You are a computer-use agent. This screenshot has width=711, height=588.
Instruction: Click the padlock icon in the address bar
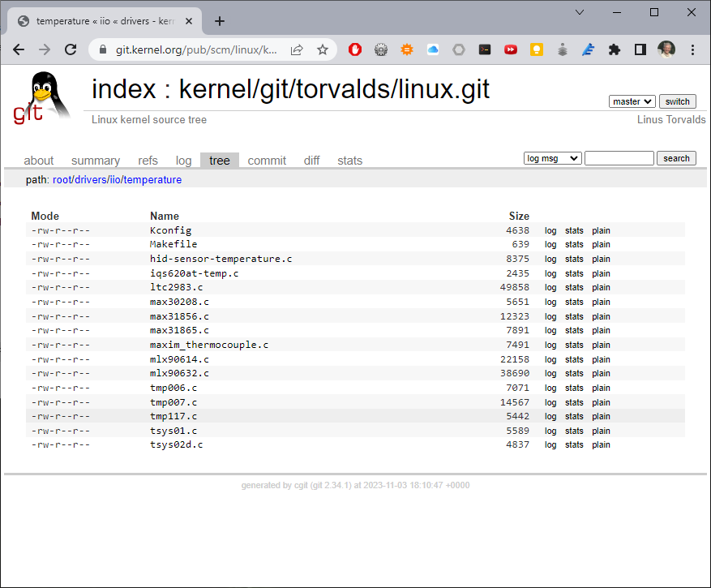102,49
